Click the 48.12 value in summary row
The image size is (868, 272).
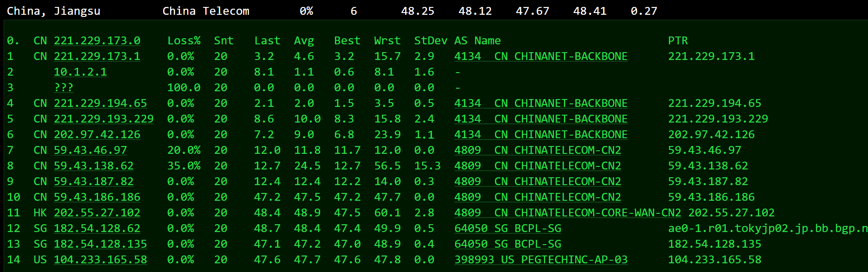click(475, 11)
